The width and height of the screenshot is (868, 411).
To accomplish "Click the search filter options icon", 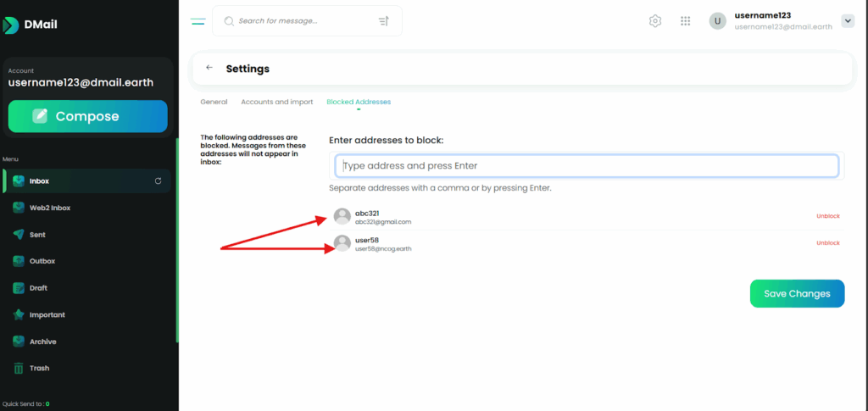I will coord(383,21).
